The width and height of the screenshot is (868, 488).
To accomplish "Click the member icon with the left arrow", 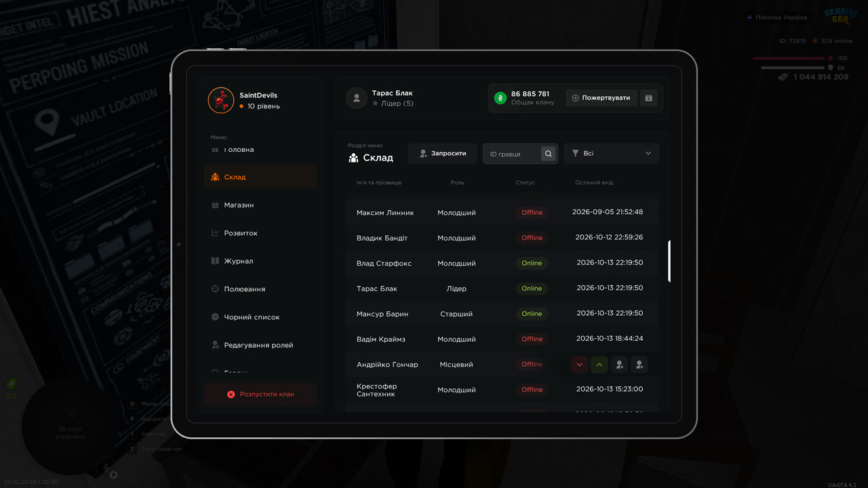I will click(x=639, y=365).
